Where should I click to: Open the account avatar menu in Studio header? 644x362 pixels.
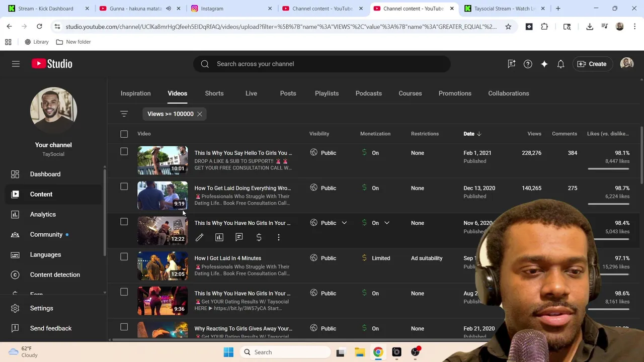627,63
